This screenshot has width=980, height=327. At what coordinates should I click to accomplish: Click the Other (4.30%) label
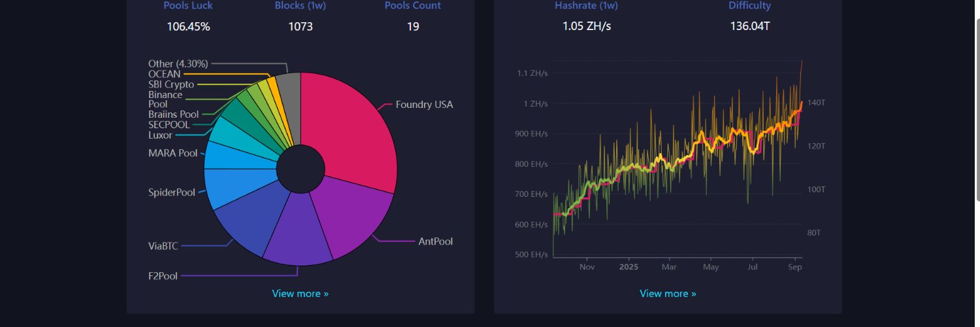(178, 63)
